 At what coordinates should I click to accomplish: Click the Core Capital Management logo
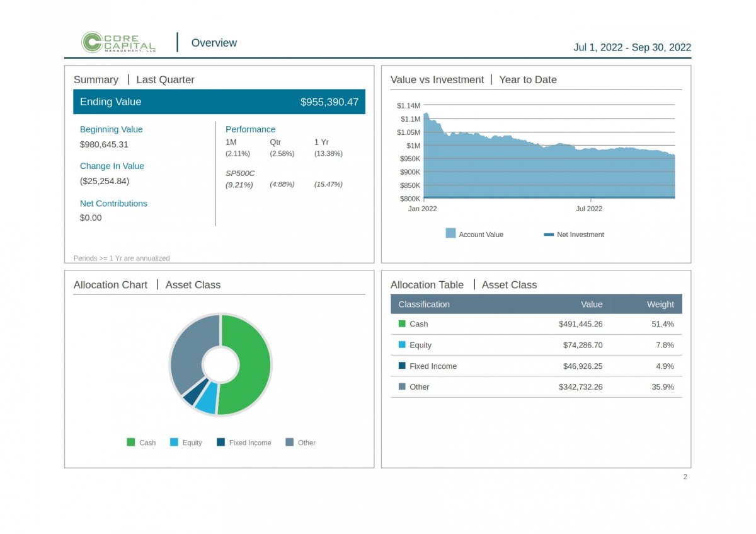[x=118, y=42]
